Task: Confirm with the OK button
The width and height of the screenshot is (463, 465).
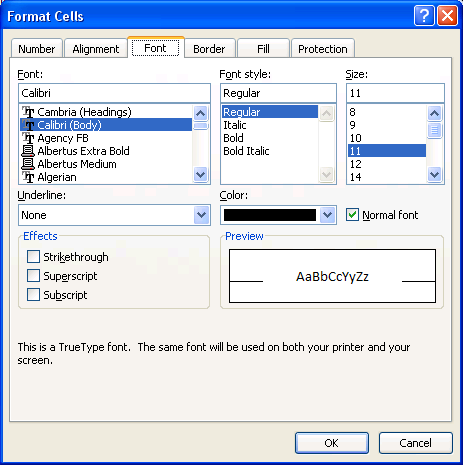Action: coord(332,443)
